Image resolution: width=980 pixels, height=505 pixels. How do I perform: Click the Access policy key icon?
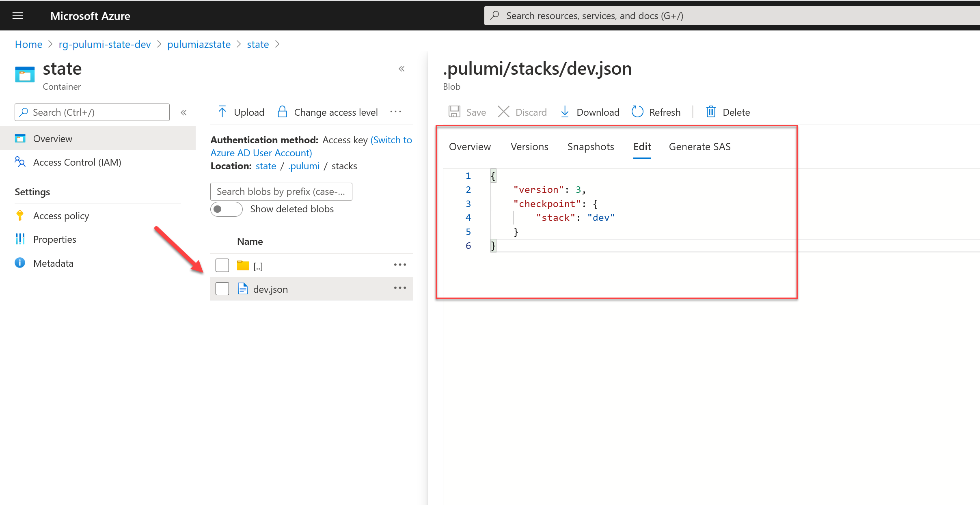(19, 216)
